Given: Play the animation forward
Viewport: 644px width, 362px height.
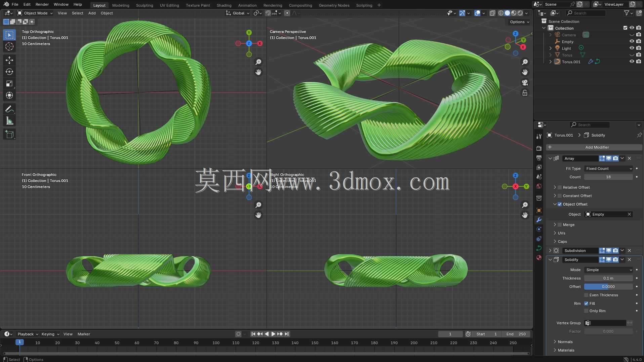Looking at the screenshot, I should (273, 334).
